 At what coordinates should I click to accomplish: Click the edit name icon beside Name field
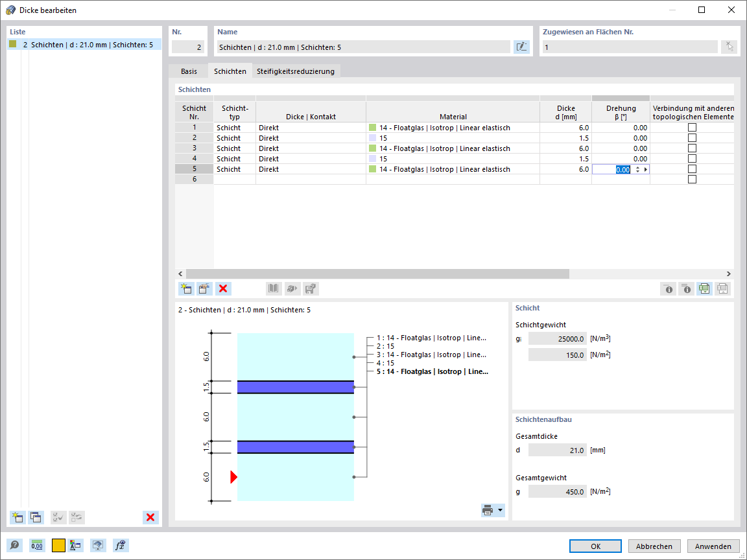(521, 47)
